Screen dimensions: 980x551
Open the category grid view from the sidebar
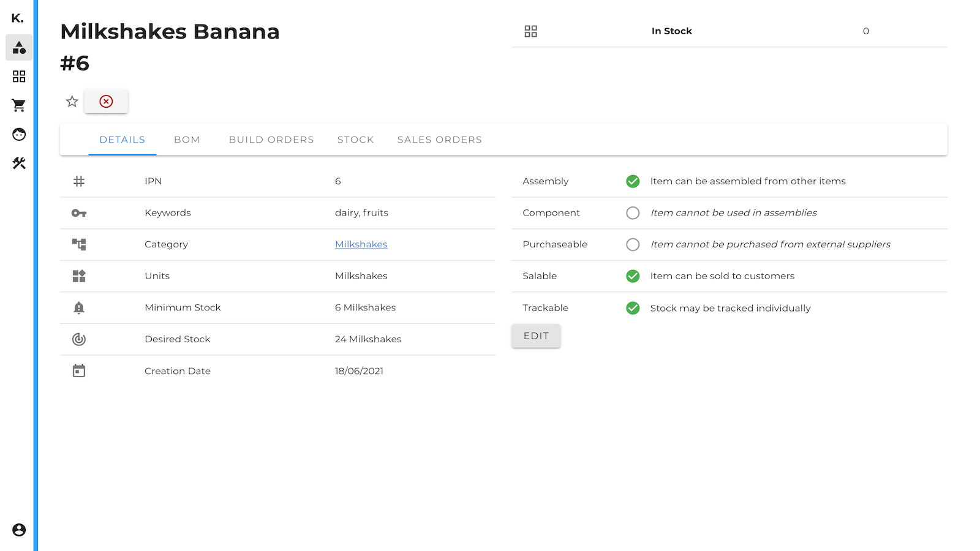[x=18, y=76]
